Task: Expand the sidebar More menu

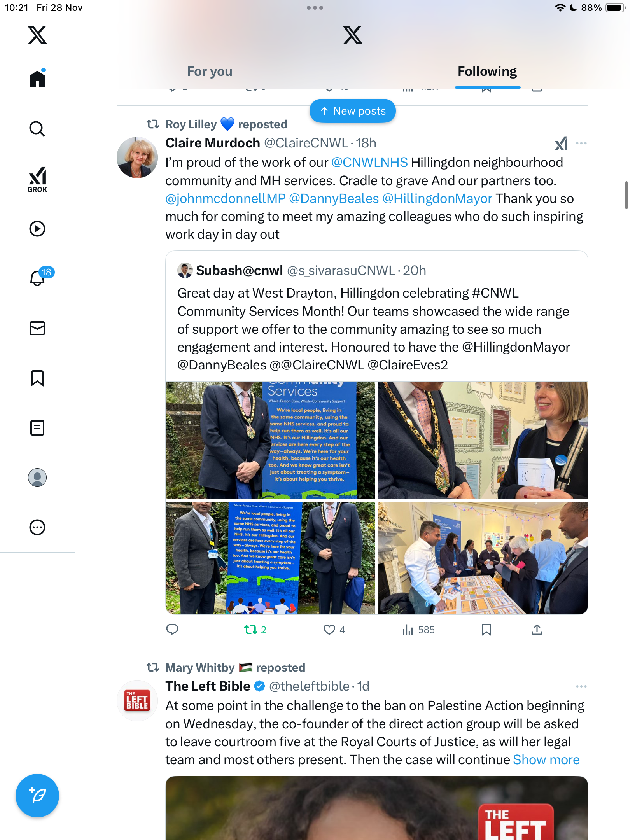Action: pyautogui.click(x=37, y=527)
